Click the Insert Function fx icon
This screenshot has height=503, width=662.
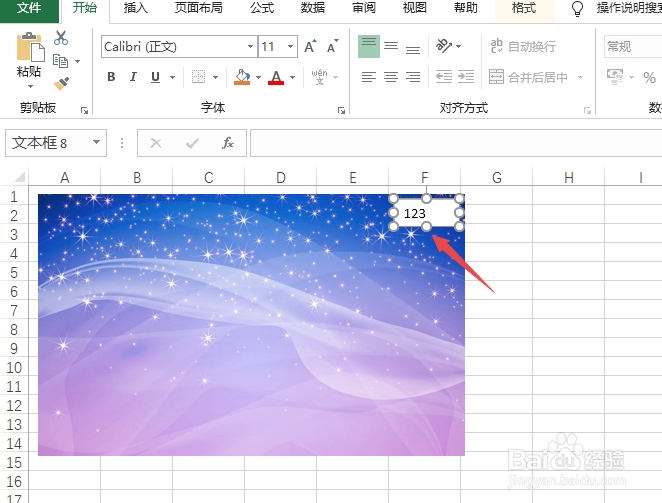click(x=228, y=143)
